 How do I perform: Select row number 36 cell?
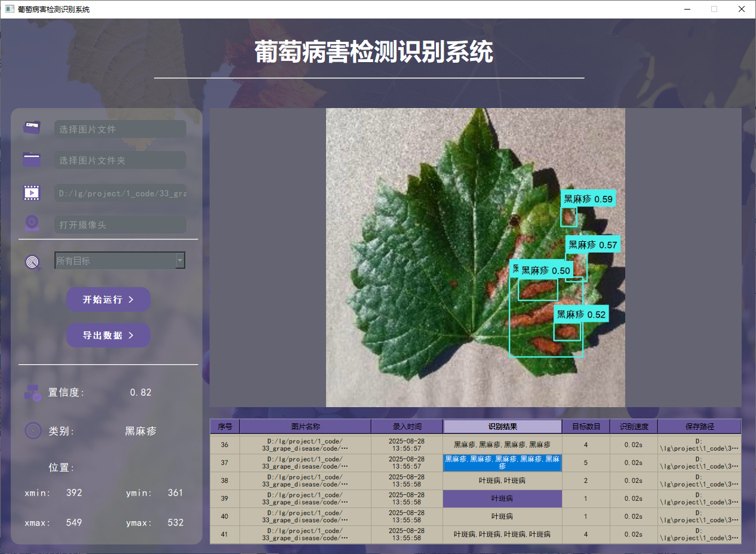[x=225, y=445]
